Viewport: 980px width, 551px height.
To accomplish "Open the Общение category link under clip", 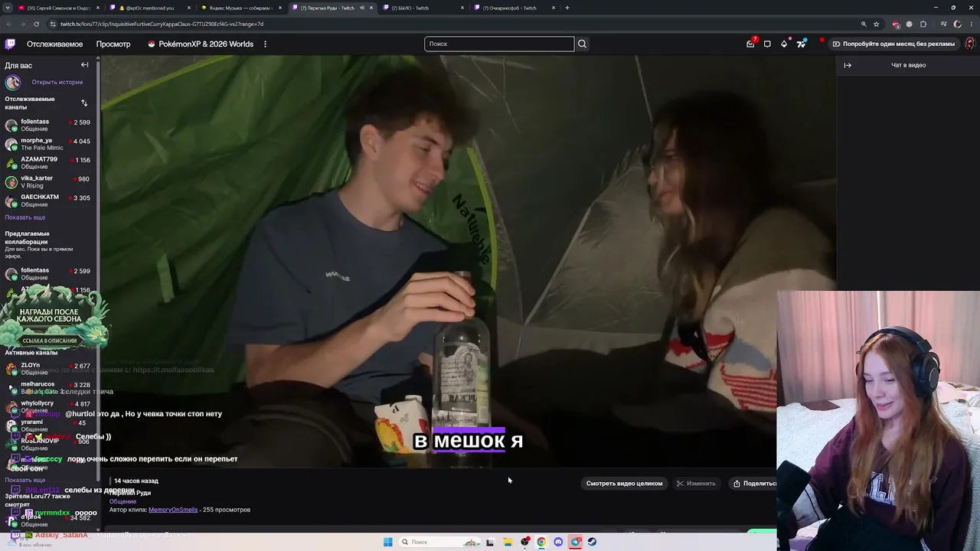I will point(122,501).
